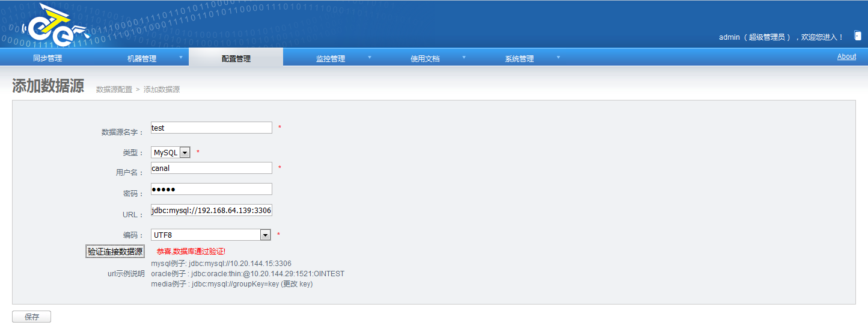Click the media例子 example URL text
This screenshot has height=325, width=868.
click(232, 284)
